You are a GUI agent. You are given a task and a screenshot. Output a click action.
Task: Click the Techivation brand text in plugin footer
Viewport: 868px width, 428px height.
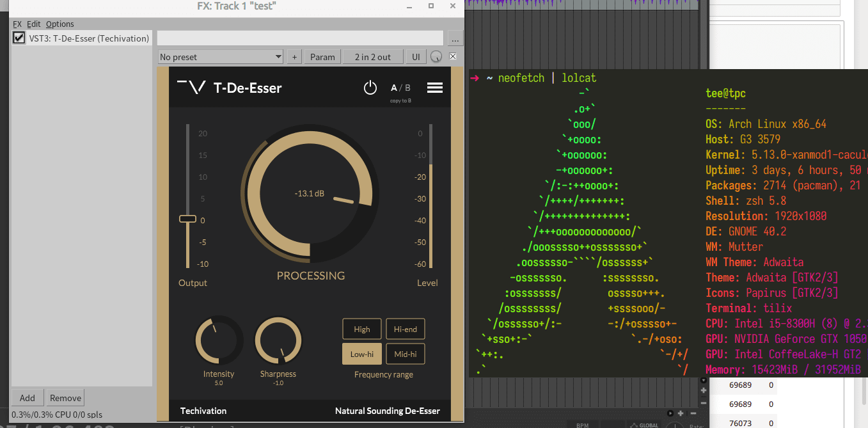coord(203,411)
